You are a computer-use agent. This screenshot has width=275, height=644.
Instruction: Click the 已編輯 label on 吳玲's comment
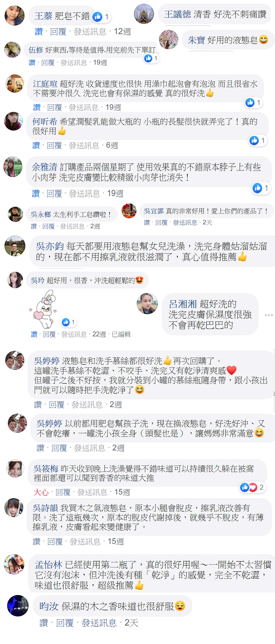tap(121, 334)
